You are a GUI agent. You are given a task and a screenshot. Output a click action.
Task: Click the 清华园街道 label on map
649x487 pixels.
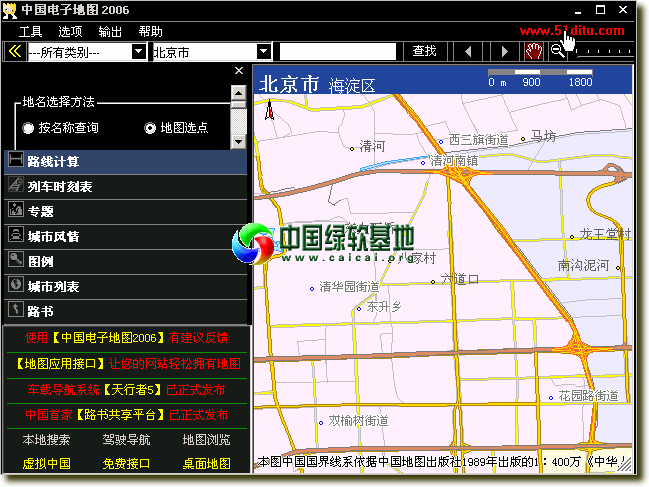tap(349, 287)
